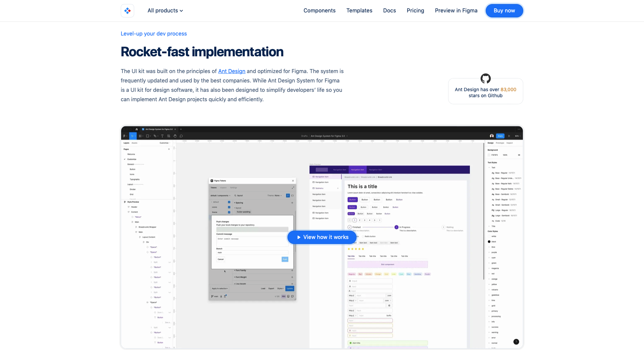Open the All products dropdown
The image size is (644, 362).
[165, 11]
